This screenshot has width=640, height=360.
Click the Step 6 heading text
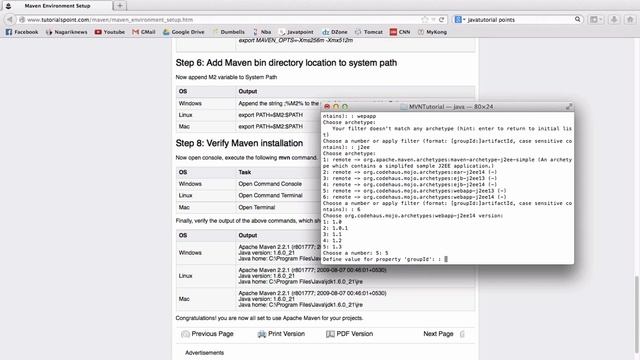coord(286,63)
